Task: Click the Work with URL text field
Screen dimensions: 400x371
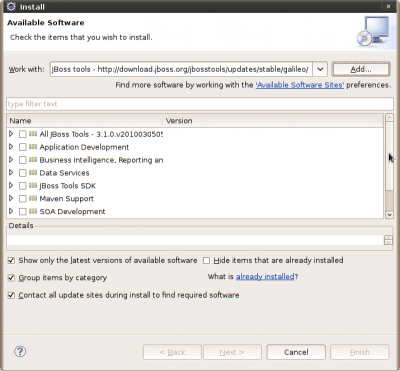Action: (181, 69)
